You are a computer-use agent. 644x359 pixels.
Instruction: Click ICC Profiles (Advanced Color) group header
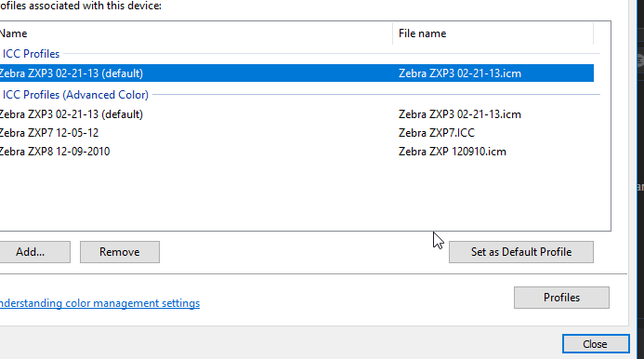coord(75,95)
